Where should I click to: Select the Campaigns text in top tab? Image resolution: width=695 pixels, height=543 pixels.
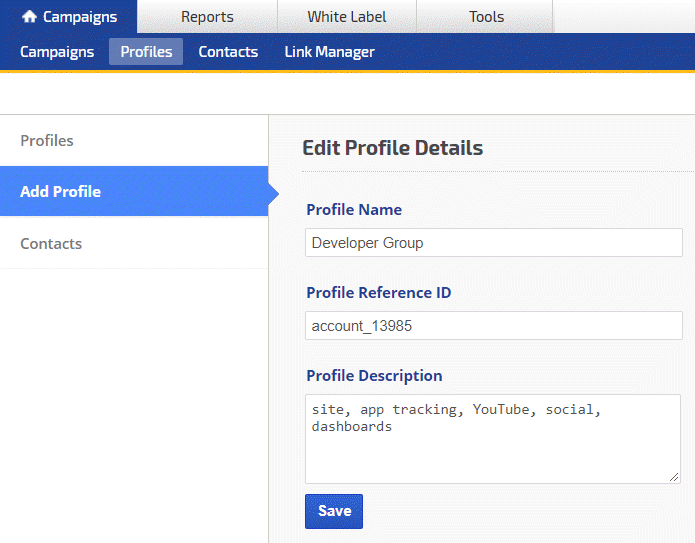pyautogui.click(x=80, y=17)
